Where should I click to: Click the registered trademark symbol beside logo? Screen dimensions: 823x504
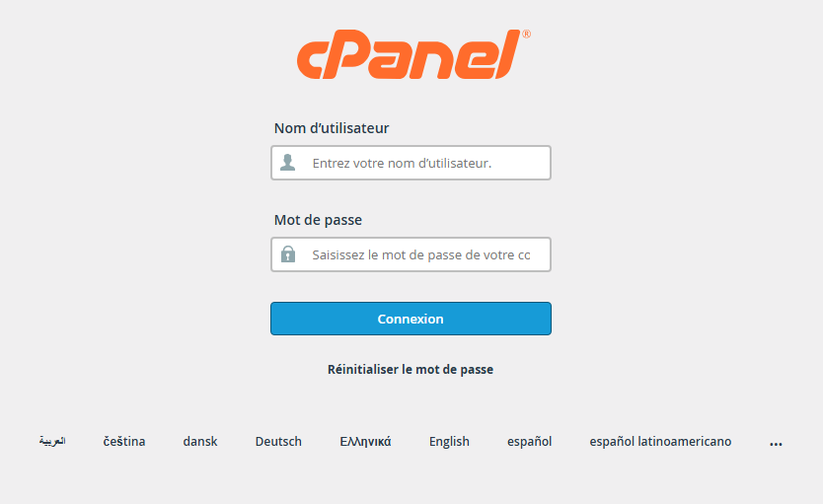click(x=526, y=35)
